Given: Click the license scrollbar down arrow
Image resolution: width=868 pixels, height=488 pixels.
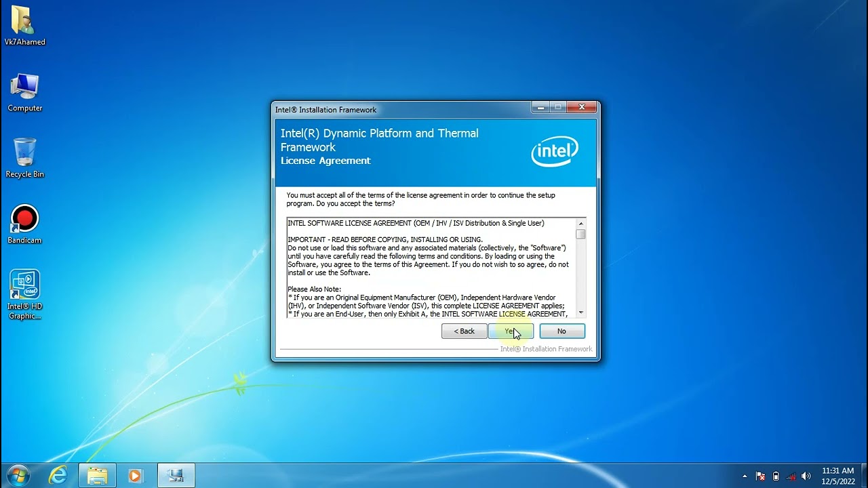Looking at the screenshot, I should coord(580,312).
